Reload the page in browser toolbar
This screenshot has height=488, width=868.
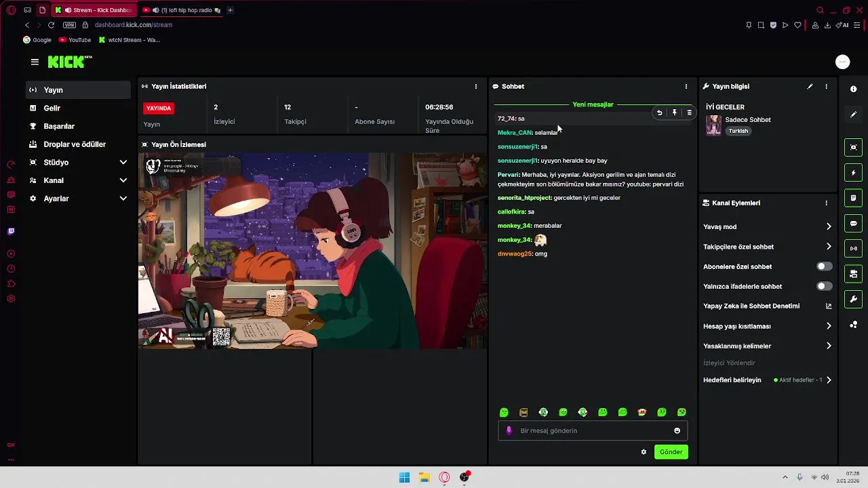[51, 25]
